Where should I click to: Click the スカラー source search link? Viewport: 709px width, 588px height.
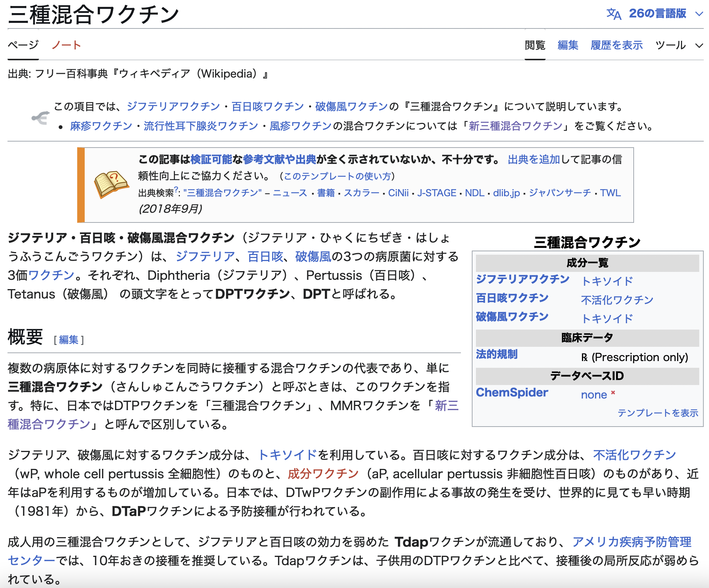(362, 193)
